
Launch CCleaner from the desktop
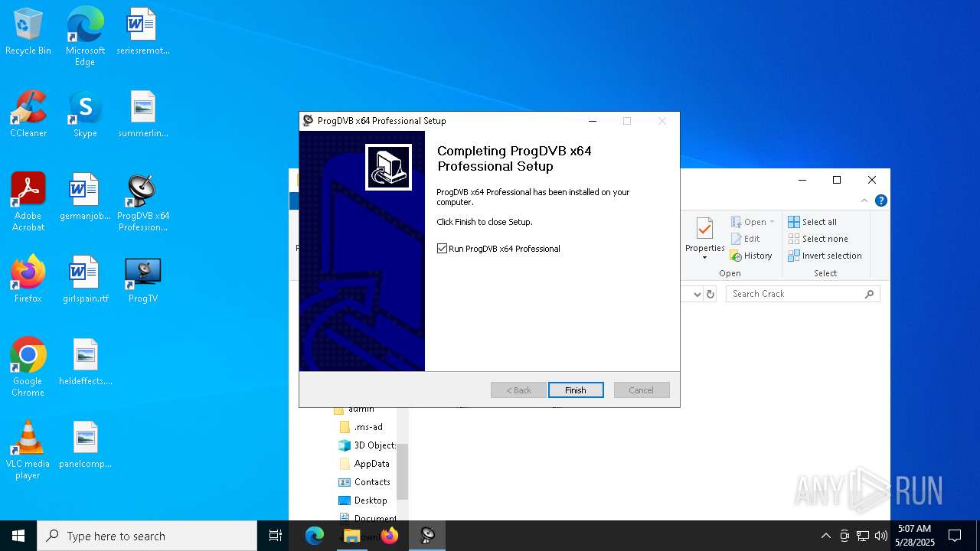pos(28,115)
